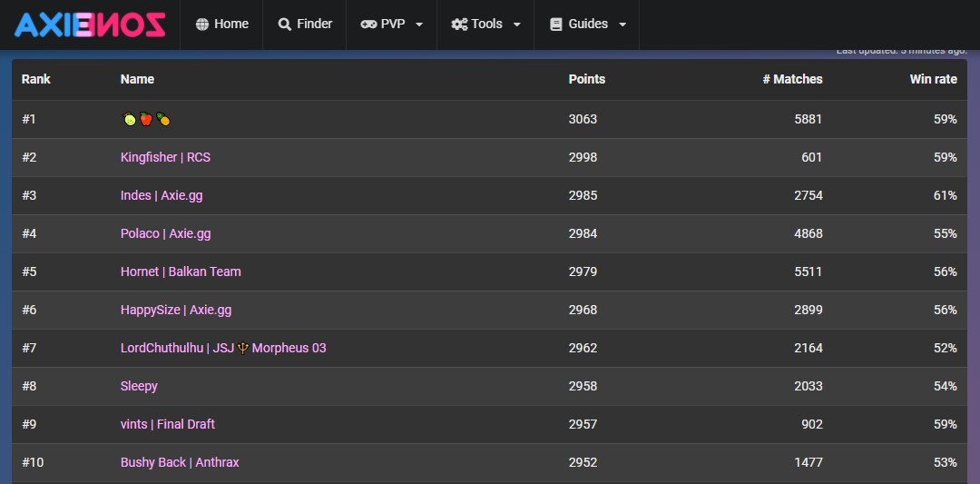Open Kingfisher | RCS player profile

click(x=166, y=158)
